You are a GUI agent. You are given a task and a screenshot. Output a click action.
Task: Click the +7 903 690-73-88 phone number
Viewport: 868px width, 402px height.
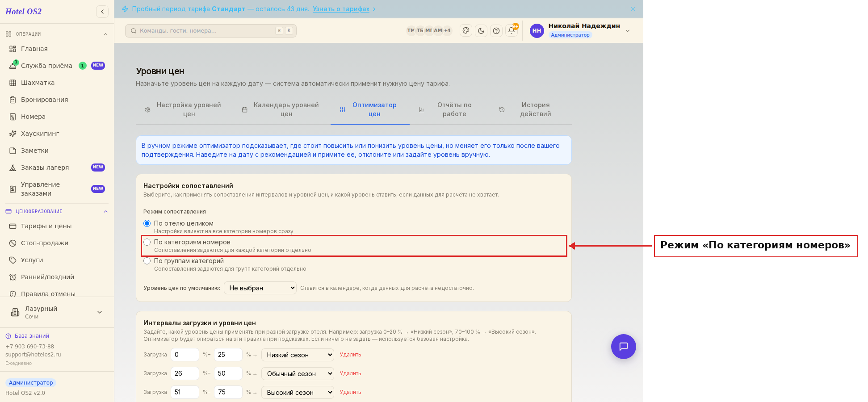click(x=29, y=347)
